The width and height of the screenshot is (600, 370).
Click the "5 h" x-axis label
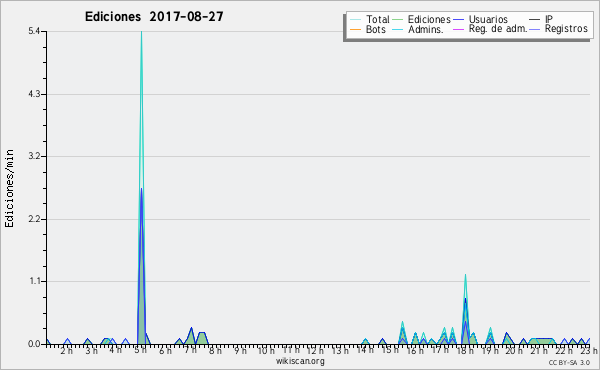point(140,350)
